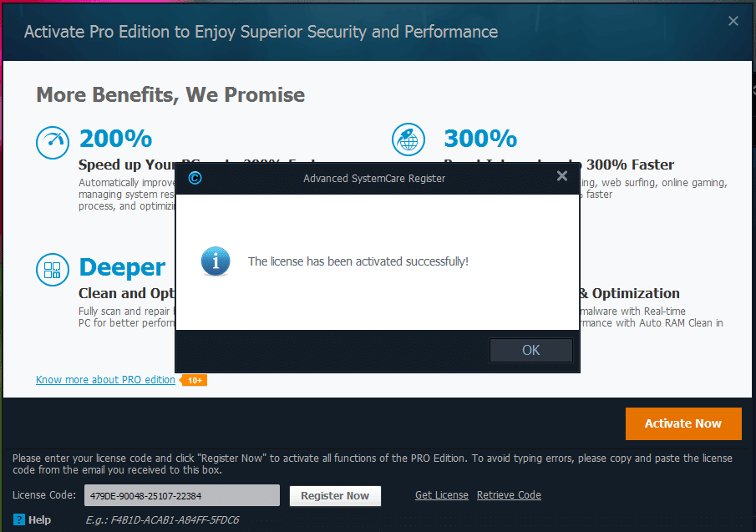
Task: Open the Get License link
Action: [x=442, y=495]
